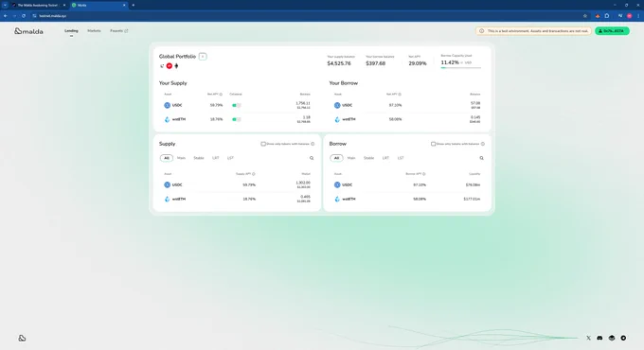
Task: Select the Ethereum chain icon
Action: coord(176,66)
